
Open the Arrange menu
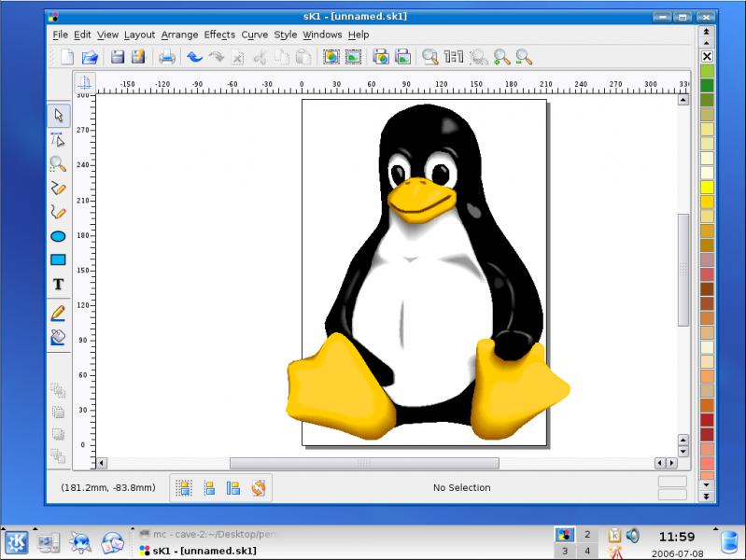pyautogui.click(x=179, y=35)
